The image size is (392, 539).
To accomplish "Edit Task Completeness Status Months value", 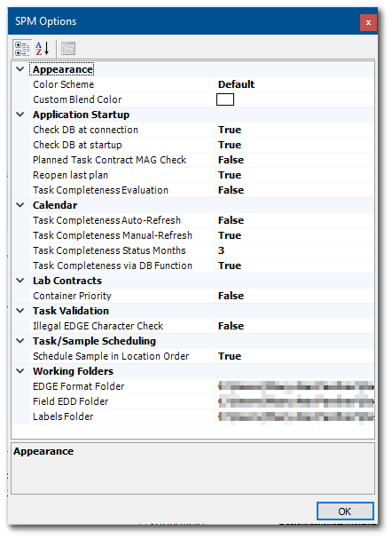I will pyautogui.click(x=294, y=250).
